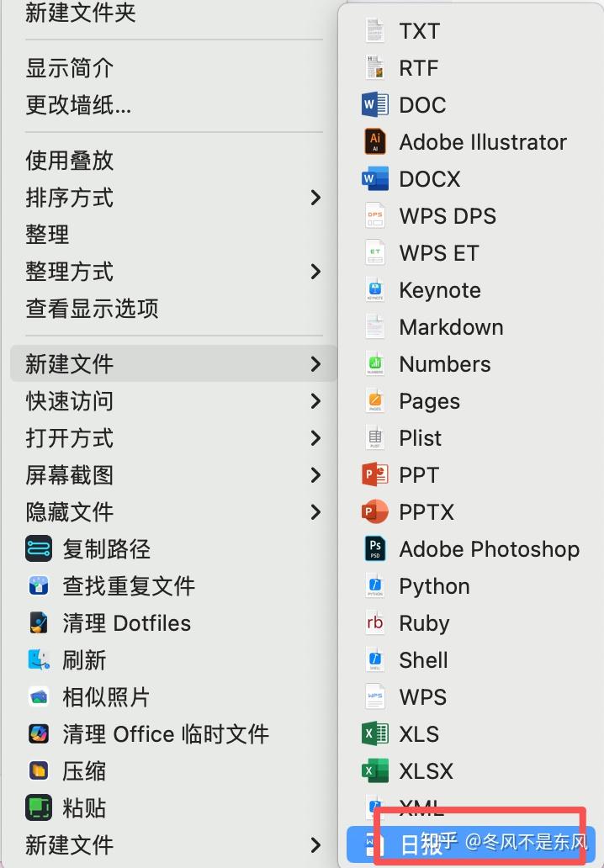The width and height of the screenshot is (604, 868).
Task: Click the PowerPoint PPT icon
Action: point(375,475)
